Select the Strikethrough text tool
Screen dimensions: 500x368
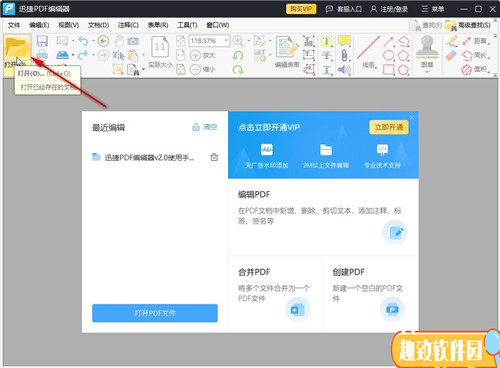tap(327, 55)
